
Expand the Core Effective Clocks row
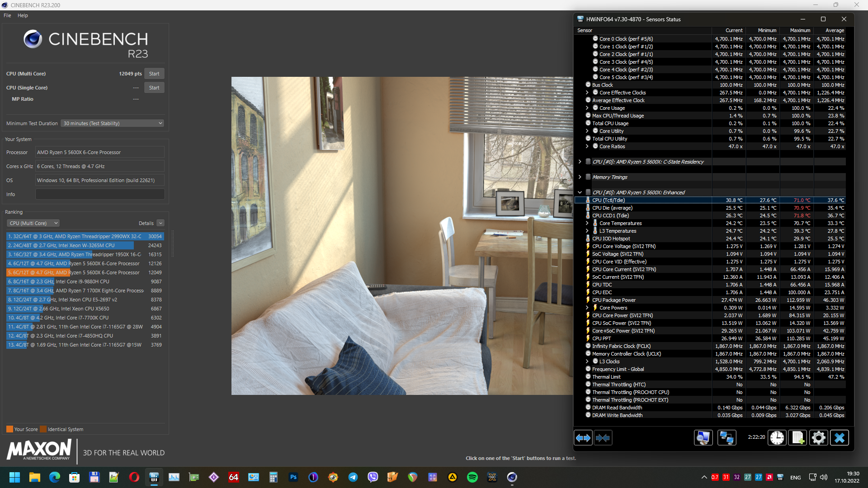tap(587, 93)
